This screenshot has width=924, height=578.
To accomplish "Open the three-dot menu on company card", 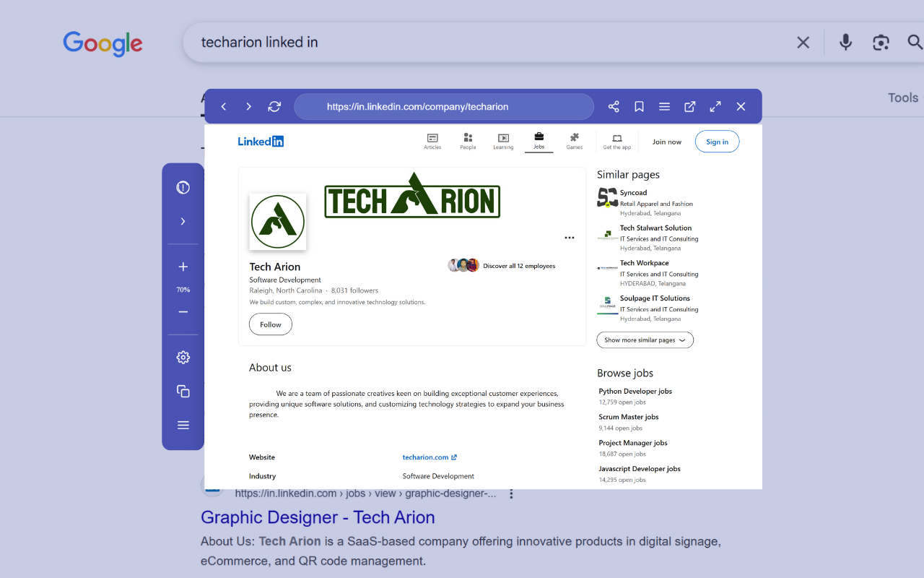I will coord(570,238).
